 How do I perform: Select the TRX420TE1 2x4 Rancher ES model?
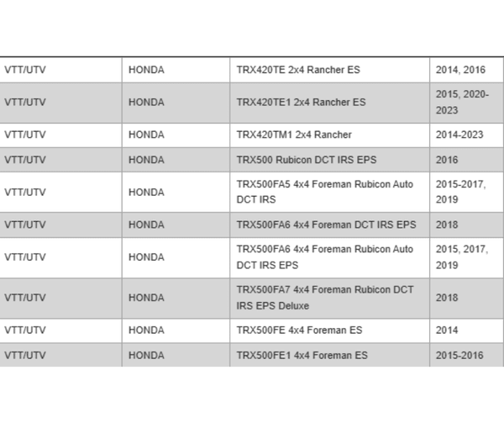point(301,103)
